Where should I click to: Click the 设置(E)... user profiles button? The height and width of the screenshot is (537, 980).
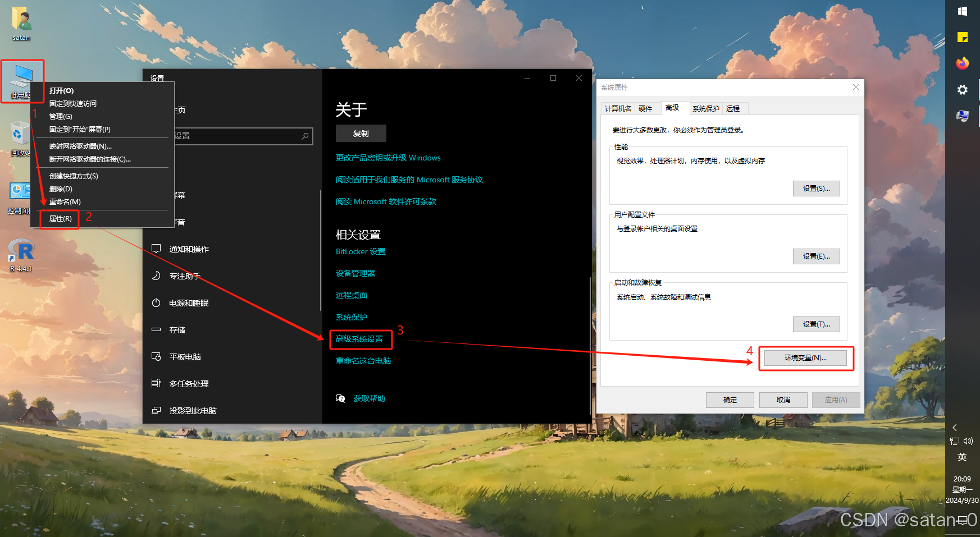[x=817, y=256]
